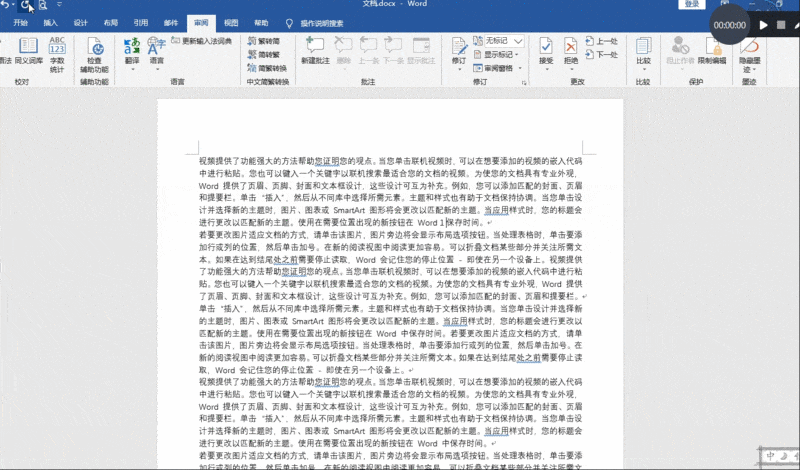800x470 pixels.
Task: Open the 修订 group dialog launcher
Action: point(524,82)
